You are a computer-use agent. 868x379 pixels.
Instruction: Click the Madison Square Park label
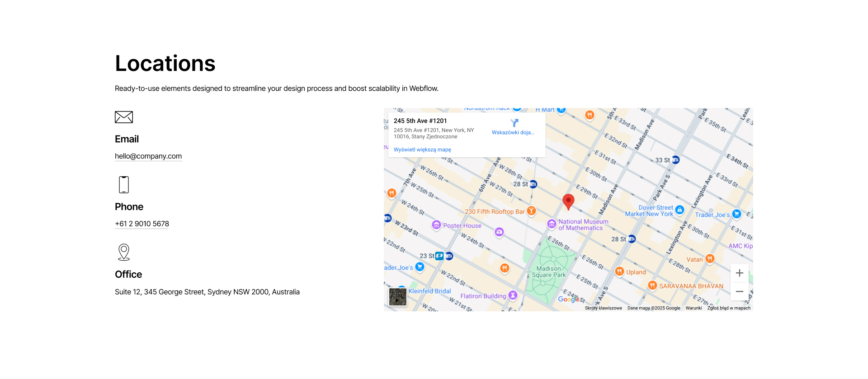(549, 271)
